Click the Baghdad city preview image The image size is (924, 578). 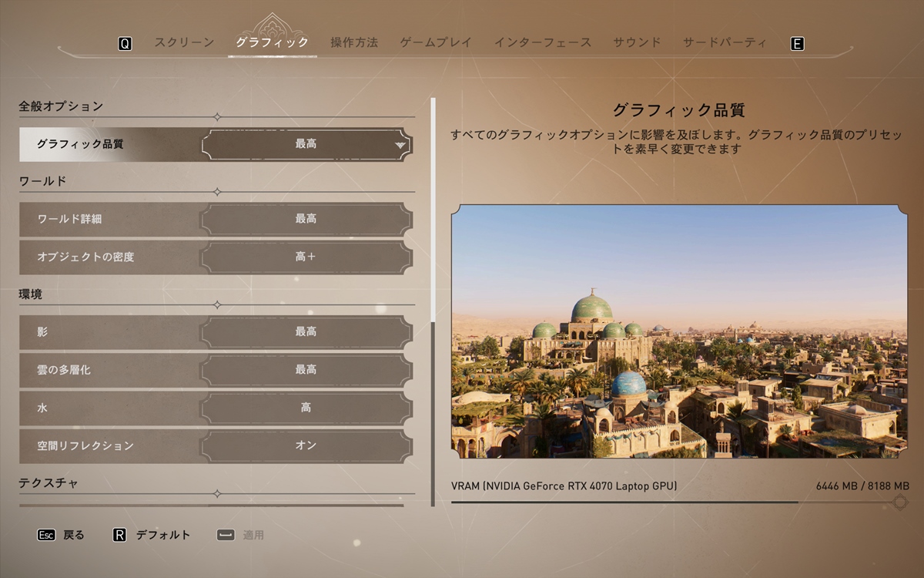pos(679,331)
